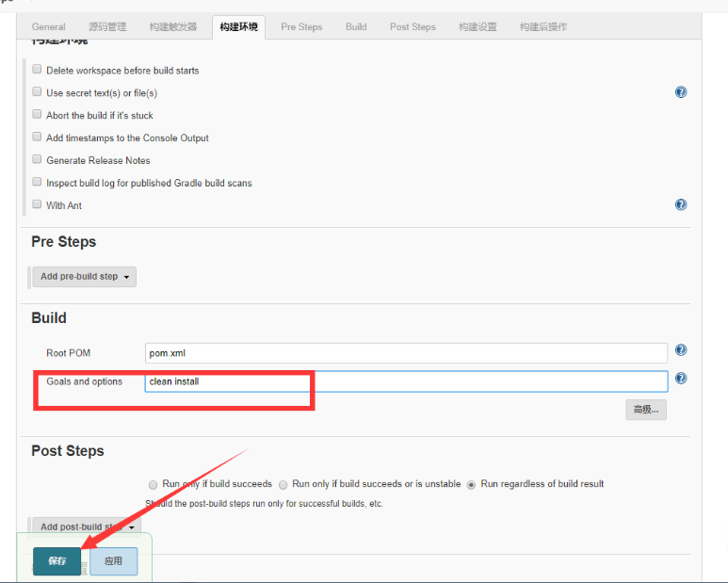Enable Generate Release Notes checkbox
This screenshot has width=728, height=583.
tap(37, 159)
